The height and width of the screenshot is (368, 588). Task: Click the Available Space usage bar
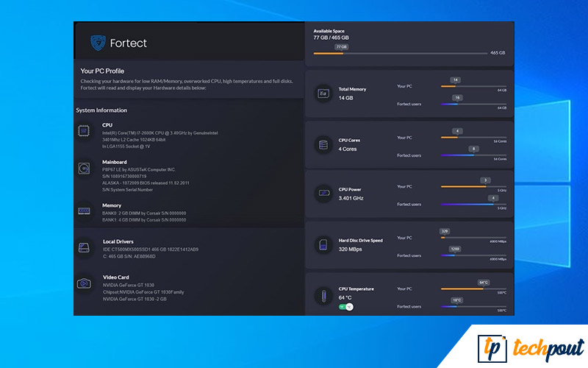point(401,53)
